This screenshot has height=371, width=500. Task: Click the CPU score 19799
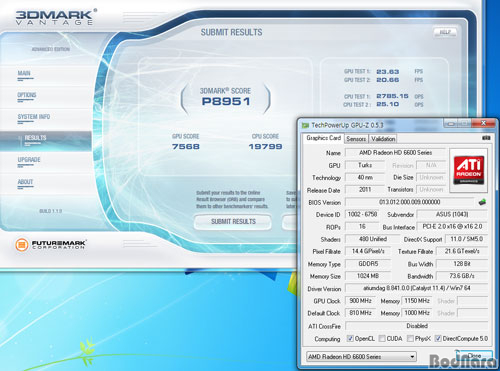pos(265,147)
